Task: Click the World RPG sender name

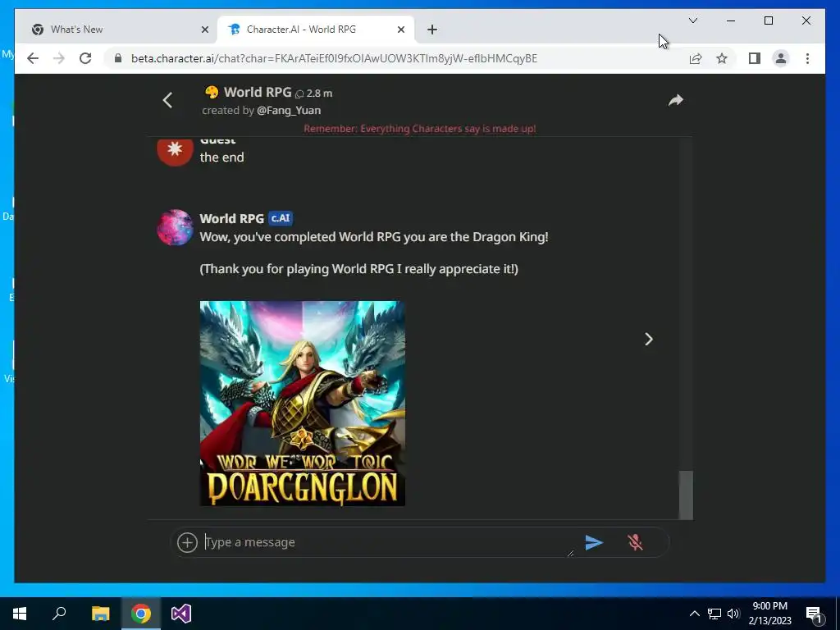Action: pos(232,218)
